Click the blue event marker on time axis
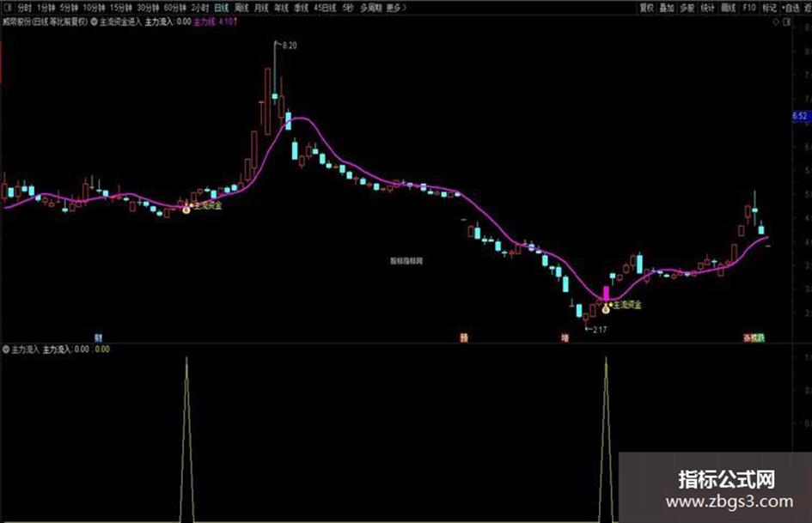This screenshot has width=812, height=523. [x=99, y=338]
